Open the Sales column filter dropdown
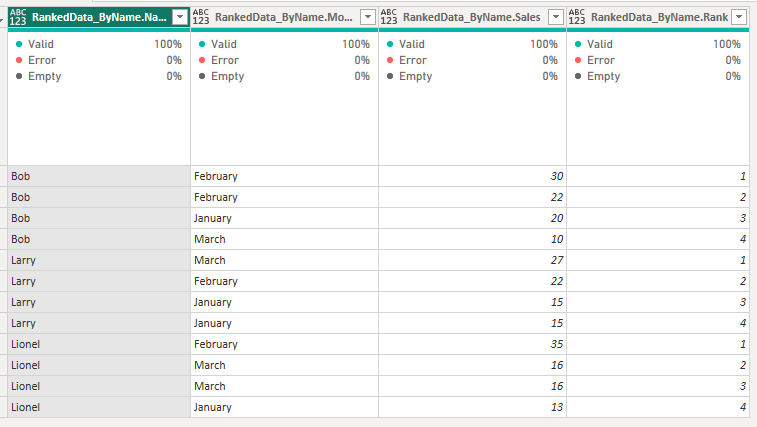 pyautogui.click(x=555, y=17)
